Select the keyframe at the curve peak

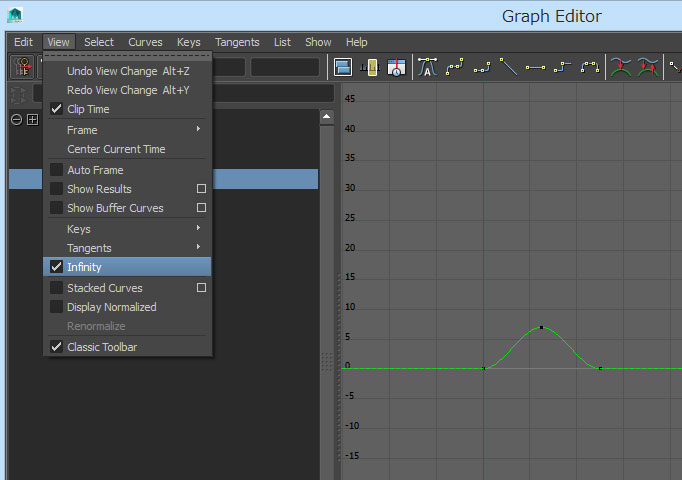pos(541,327)
